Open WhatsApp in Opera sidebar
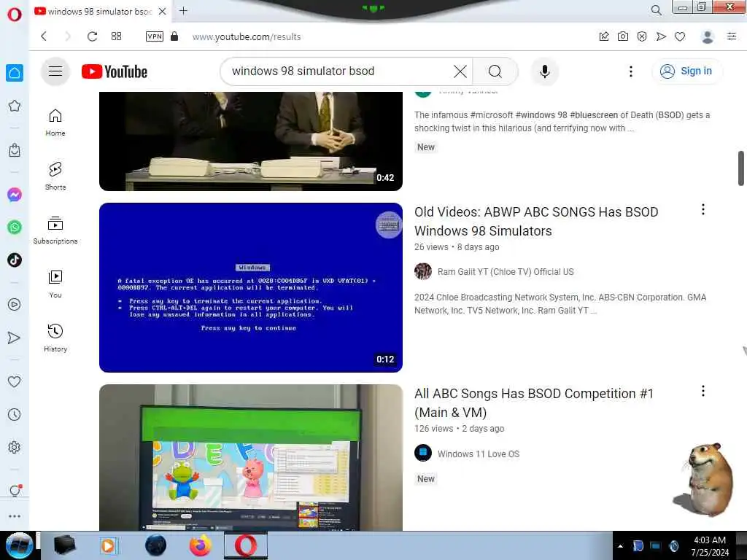 point(15,227)
